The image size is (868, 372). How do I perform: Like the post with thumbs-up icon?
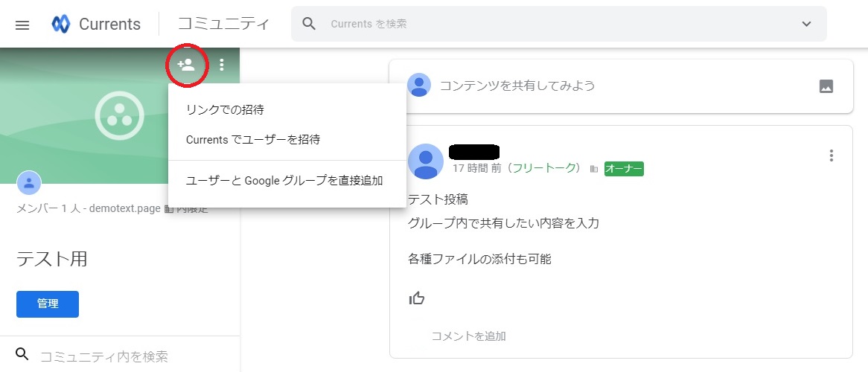[417, 298]
